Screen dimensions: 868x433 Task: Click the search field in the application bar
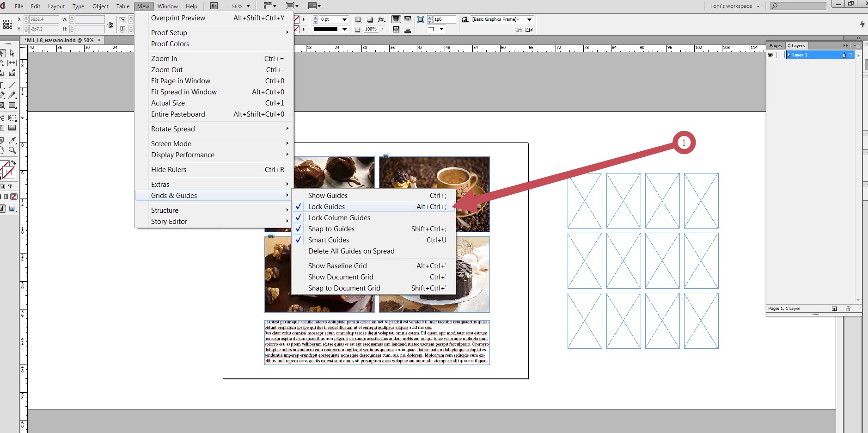[797, 6]
